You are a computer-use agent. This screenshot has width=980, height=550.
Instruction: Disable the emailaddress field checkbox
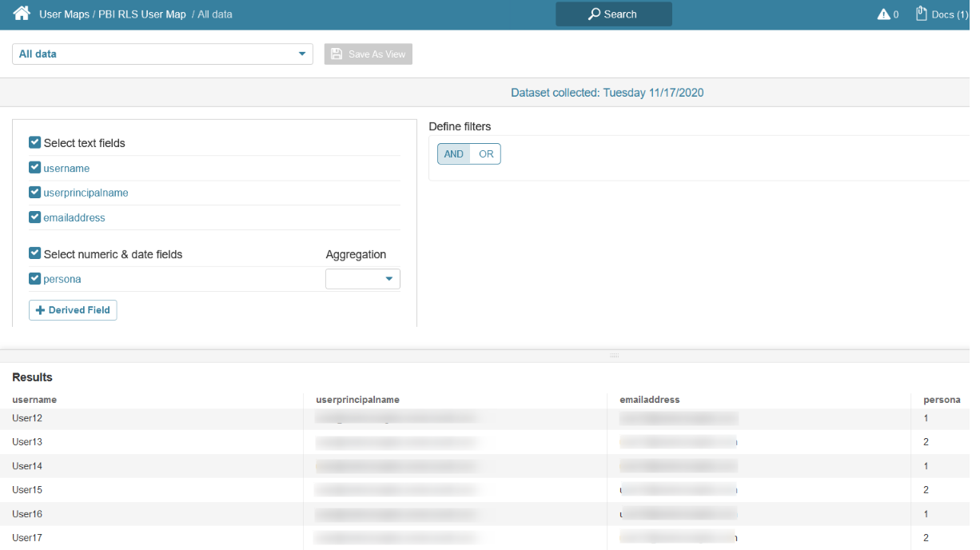click(34, 217)
